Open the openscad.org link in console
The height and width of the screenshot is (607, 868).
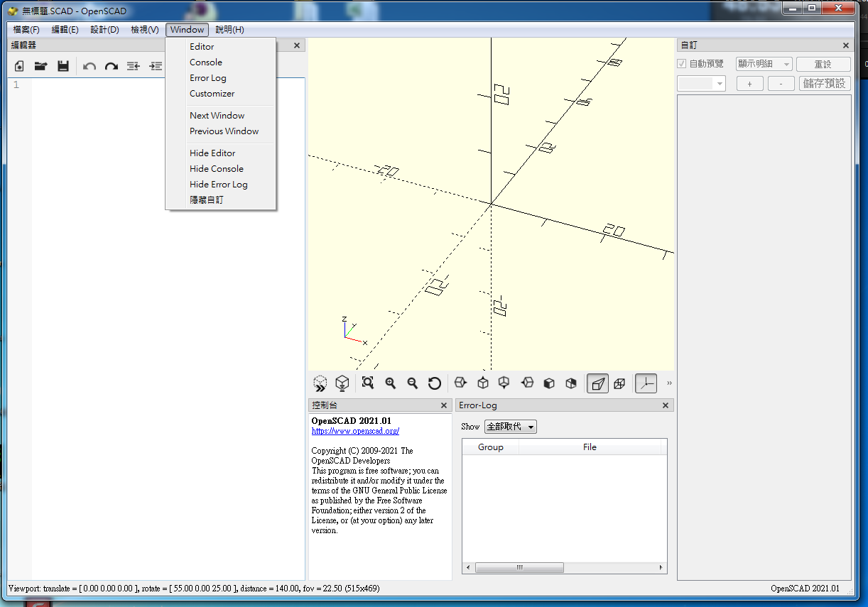(355, 431)
